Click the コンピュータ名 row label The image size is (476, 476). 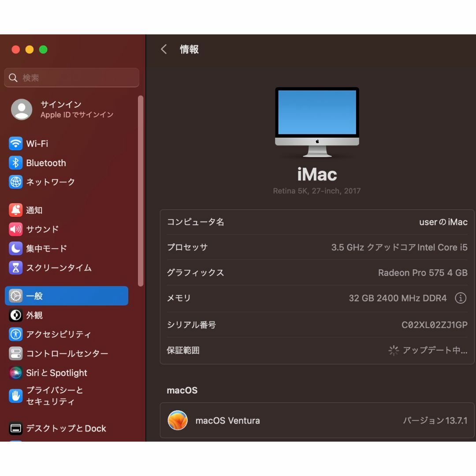pyautogui.click(x=196, y=222)
